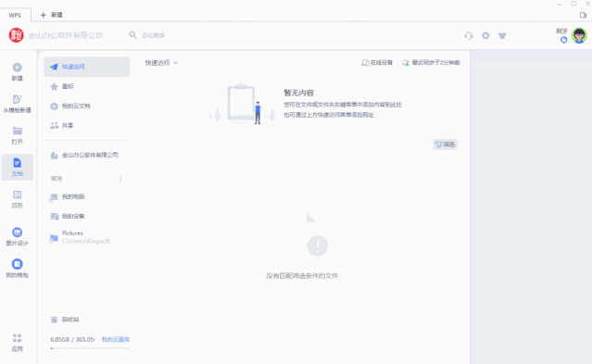Click the 新建 new tab button
The width and height of the screenshot is (592, 364).
[51, 15]
